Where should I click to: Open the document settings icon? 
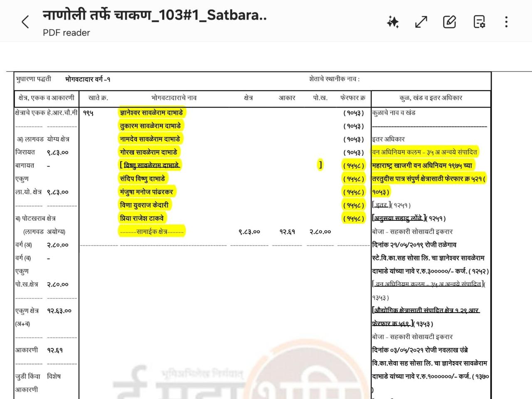[479, 22]
